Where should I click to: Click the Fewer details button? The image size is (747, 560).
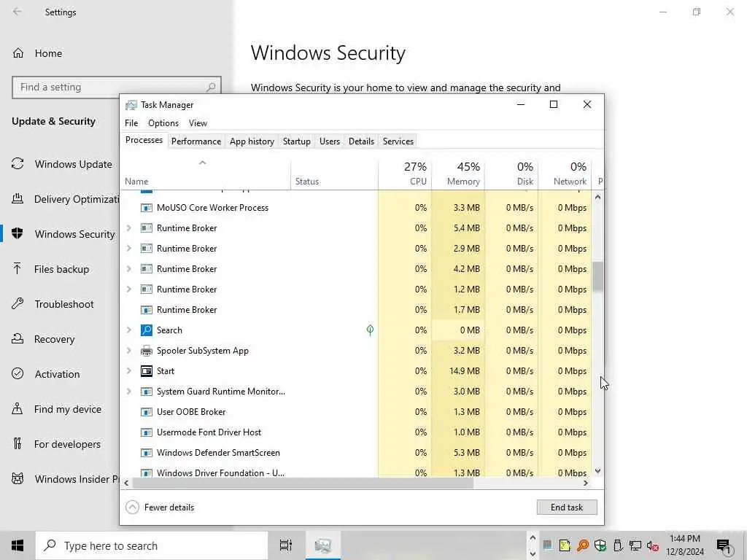click(160, 507)
